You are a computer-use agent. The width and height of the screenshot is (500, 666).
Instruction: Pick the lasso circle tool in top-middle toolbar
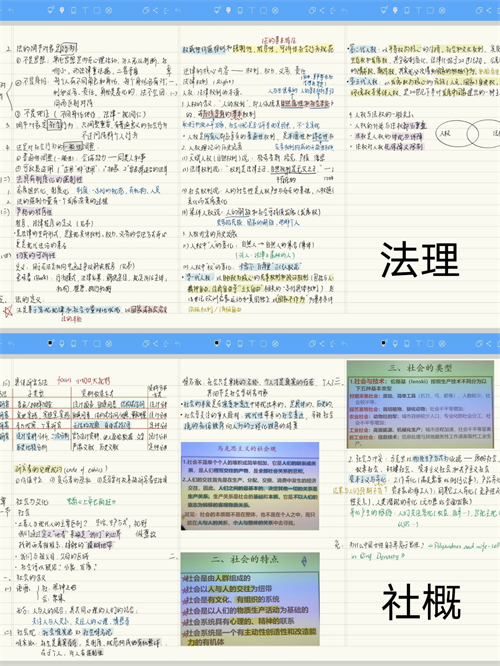click(x=275, y=10)
